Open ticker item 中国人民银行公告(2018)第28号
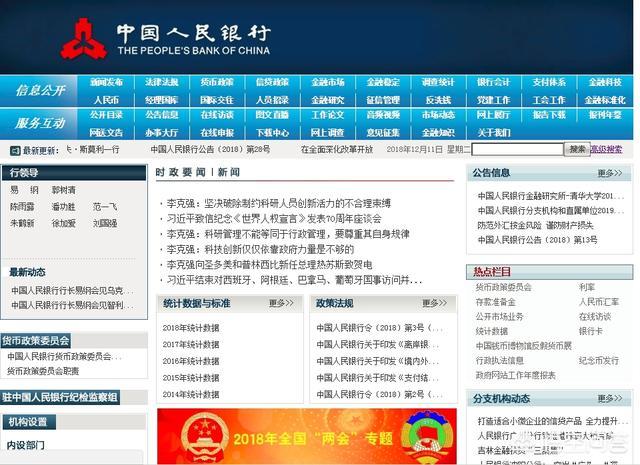 [210, 149]
